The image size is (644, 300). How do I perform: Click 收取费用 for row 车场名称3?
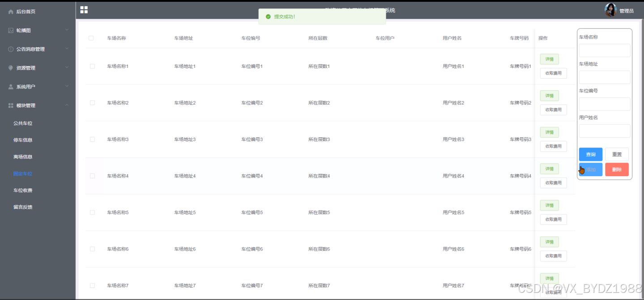554,147
